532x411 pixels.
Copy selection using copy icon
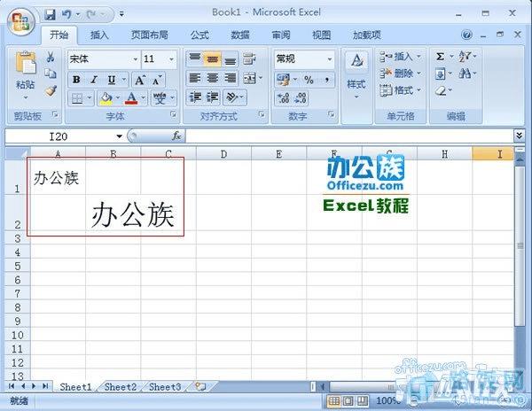[x=51, y=74]
